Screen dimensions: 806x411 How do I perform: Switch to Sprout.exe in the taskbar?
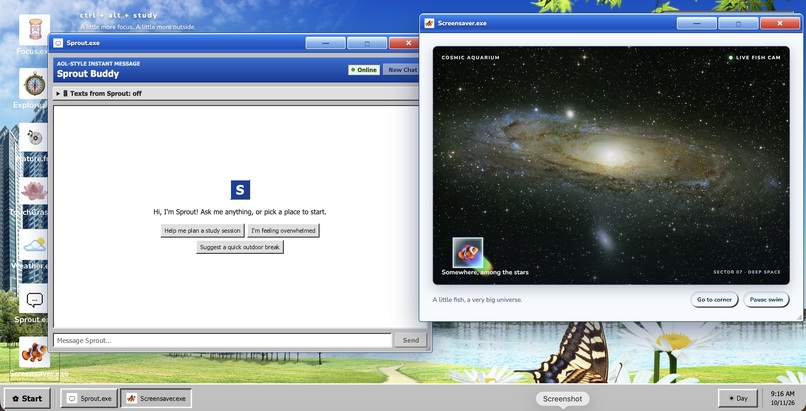89,398
